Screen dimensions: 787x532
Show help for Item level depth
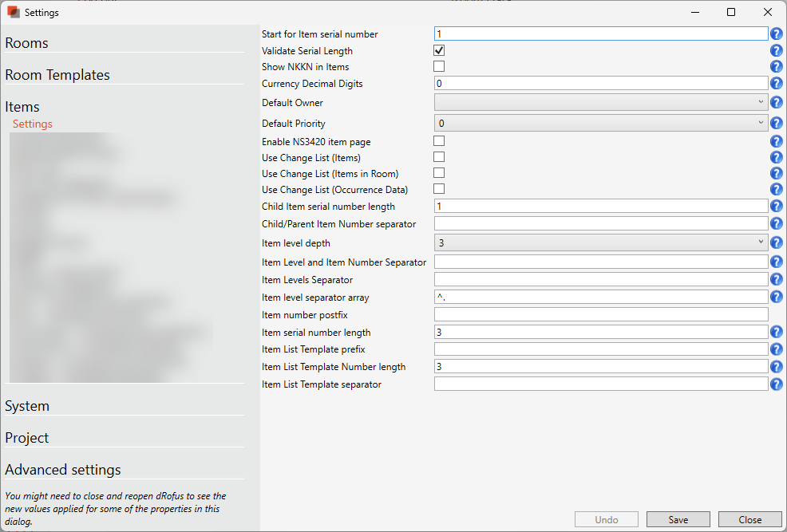[x=776, y=243]
